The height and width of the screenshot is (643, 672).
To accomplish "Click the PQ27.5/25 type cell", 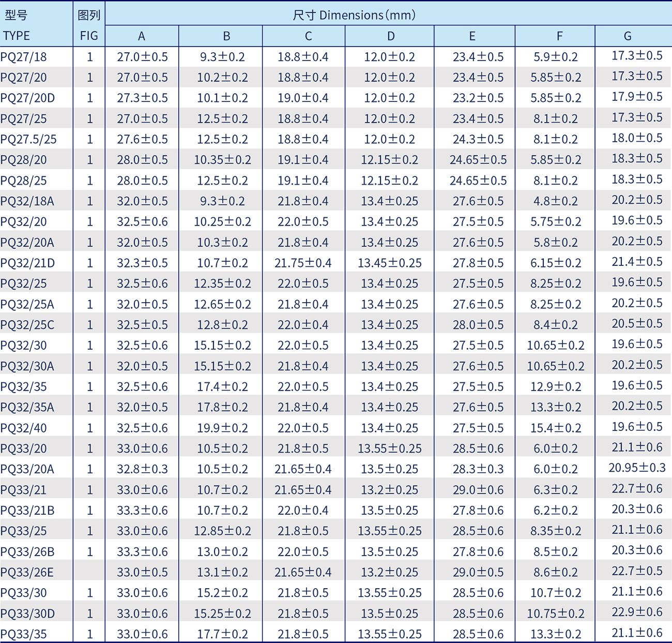I will point(28,139).
